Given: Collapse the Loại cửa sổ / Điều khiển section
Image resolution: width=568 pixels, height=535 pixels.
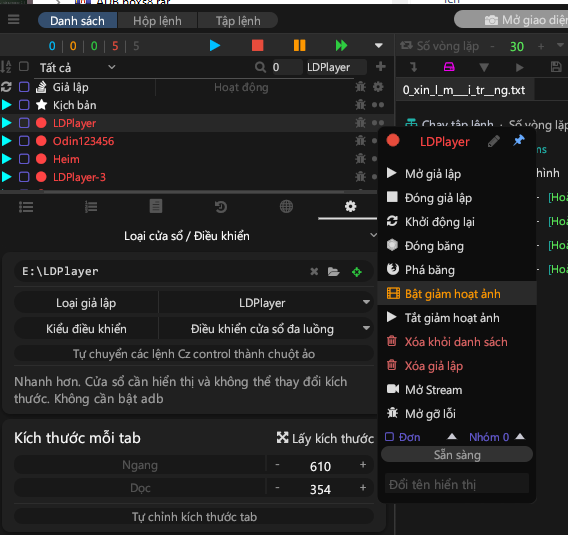Looking at the screenshot, I should coord(373,235).
